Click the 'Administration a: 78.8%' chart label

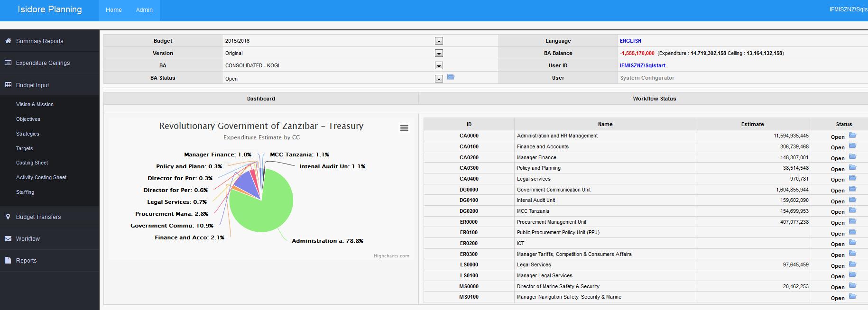pos(327,241)
